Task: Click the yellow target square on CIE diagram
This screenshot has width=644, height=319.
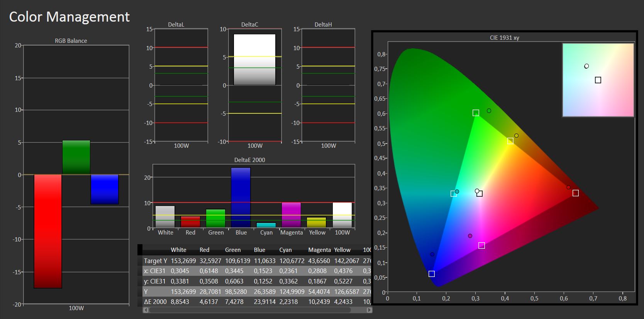Action: point(510,141)
